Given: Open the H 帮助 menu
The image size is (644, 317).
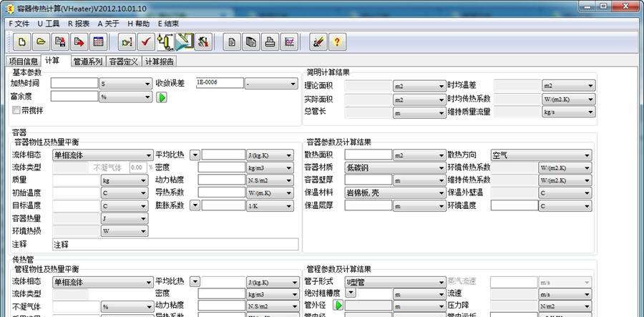Looking at the screenshot, I should [x=138, y=24].
